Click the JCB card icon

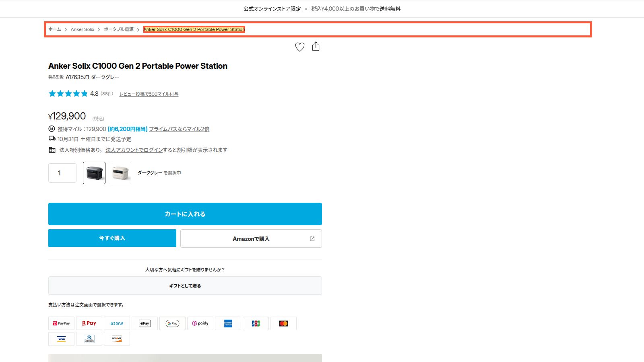point(256,323)
